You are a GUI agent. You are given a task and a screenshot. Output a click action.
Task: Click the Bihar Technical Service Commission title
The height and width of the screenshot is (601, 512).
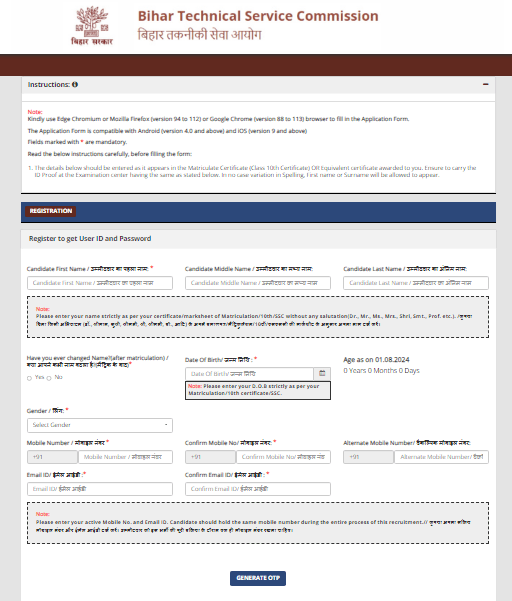click(x=258, y=16)
